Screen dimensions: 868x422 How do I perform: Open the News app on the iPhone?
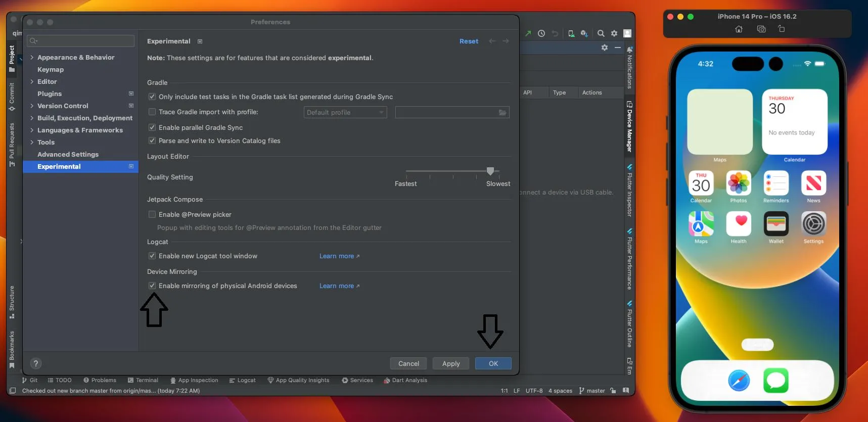tap(813, 183)
